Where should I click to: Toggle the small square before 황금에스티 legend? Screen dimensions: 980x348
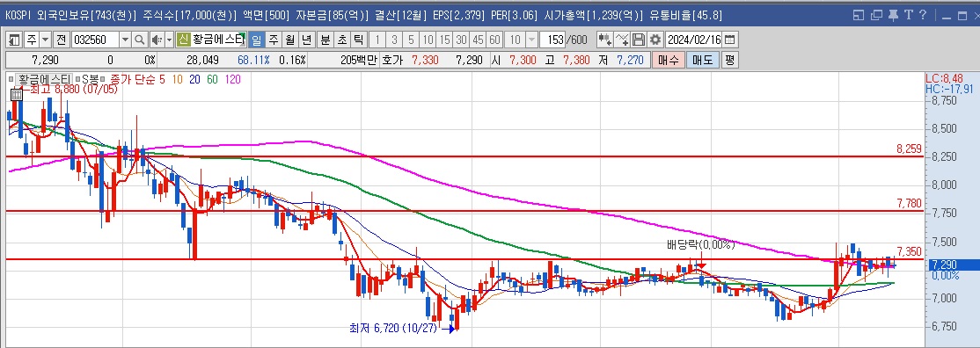coord(11,79)
